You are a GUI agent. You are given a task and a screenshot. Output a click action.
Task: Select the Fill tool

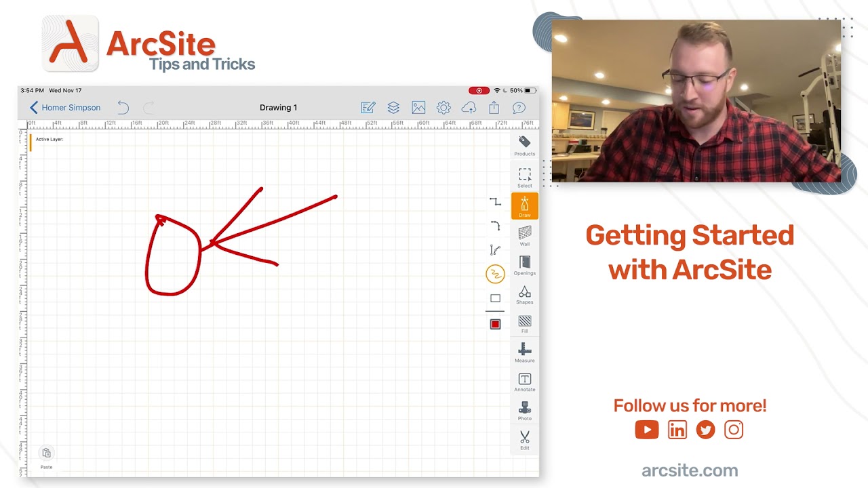(x=524, y=323)
